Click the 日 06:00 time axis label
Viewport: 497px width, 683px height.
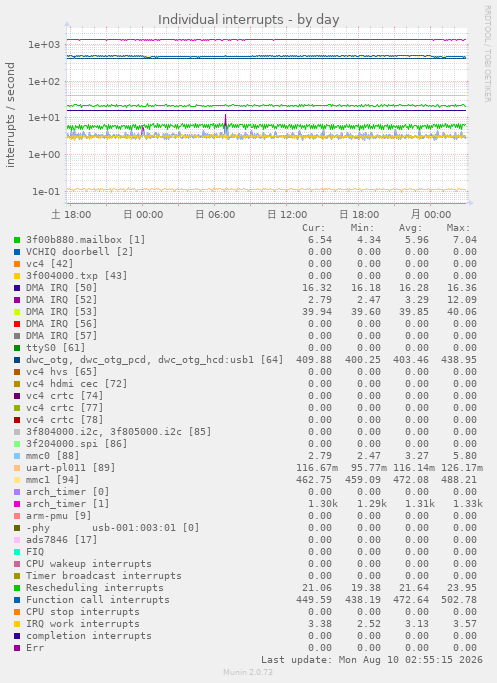point(215,214)
